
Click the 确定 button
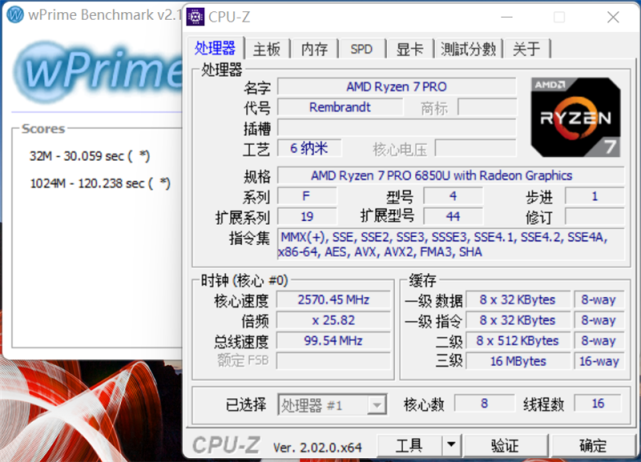(x=593, y=445)
